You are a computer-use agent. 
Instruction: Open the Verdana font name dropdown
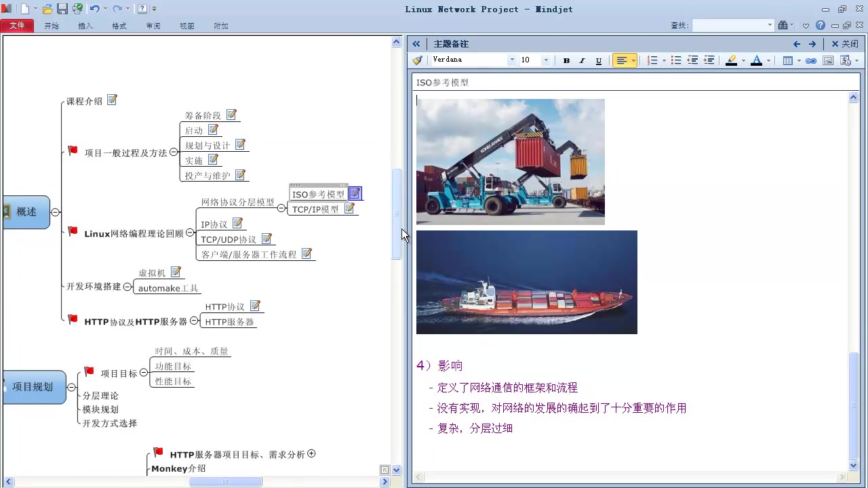(x=512, y=60)
